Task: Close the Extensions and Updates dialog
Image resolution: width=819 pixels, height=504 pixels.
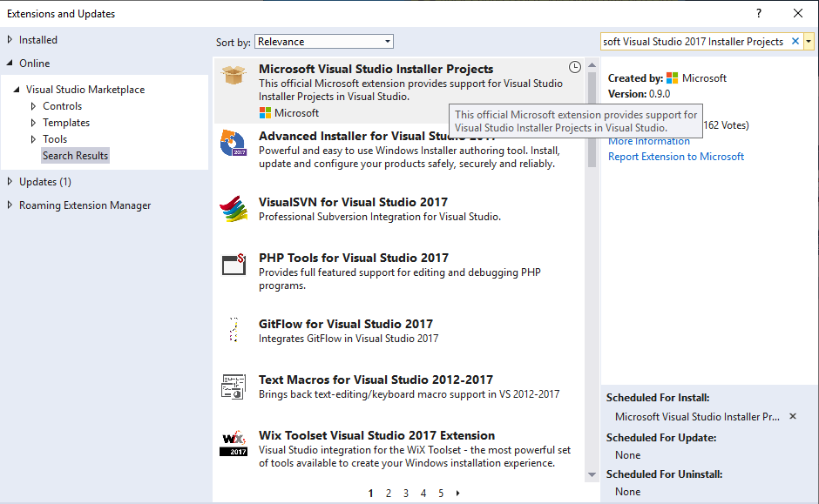Action: coord(797,14)
